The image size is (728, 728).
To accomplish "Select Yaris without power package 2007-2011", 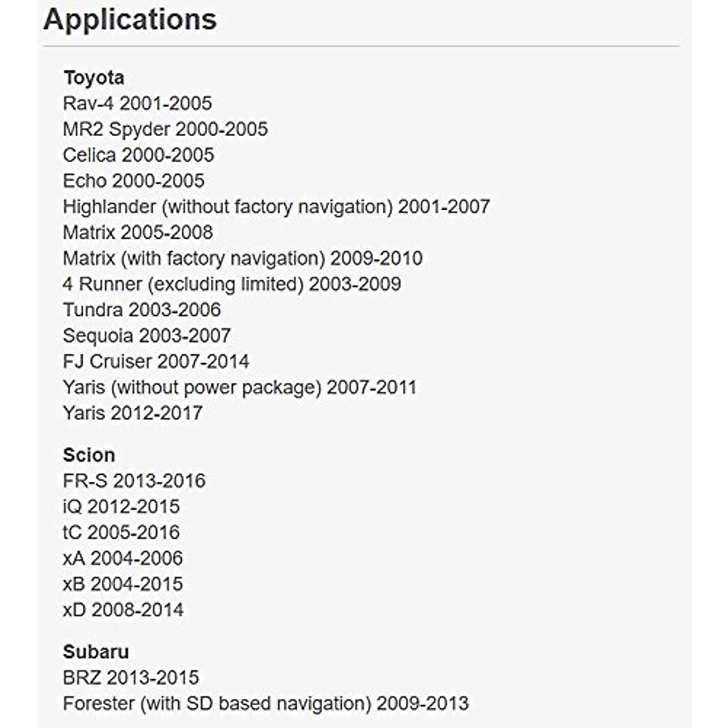I will [240, 387].
